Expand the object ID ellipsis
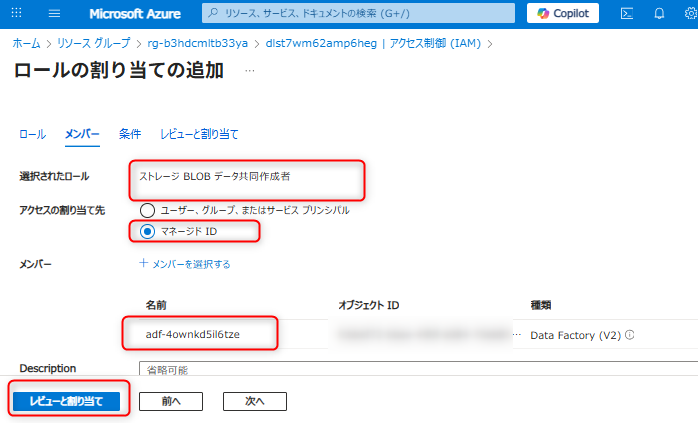 [x=517, y=334]
